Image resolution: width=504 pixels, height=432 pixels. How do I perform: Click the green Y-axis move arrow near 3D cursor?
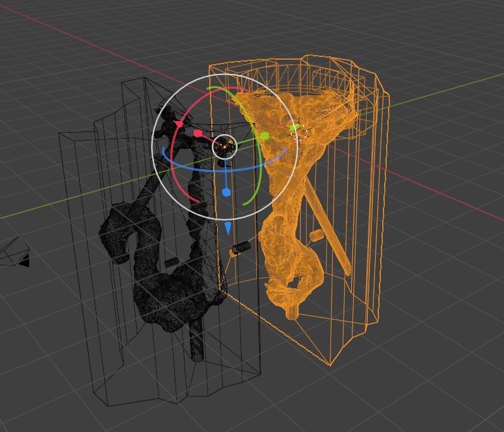(293, 128)
